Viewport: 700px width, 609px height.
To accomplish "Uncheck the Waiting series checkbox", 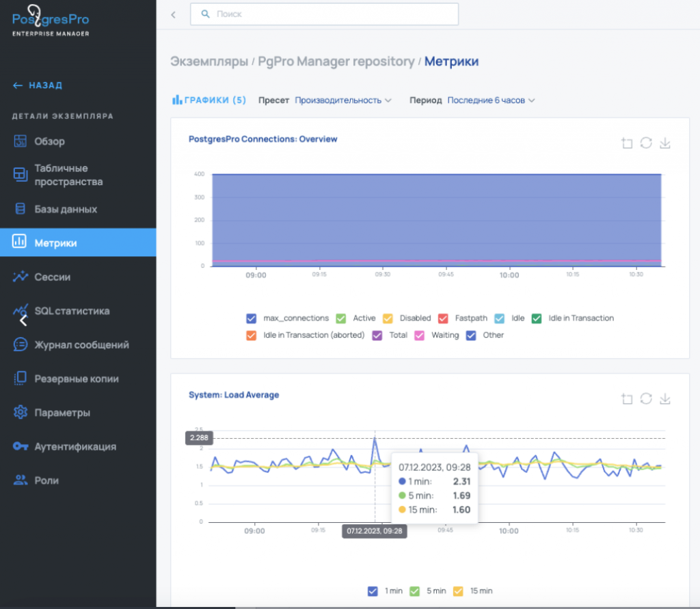I will point(419,335).
